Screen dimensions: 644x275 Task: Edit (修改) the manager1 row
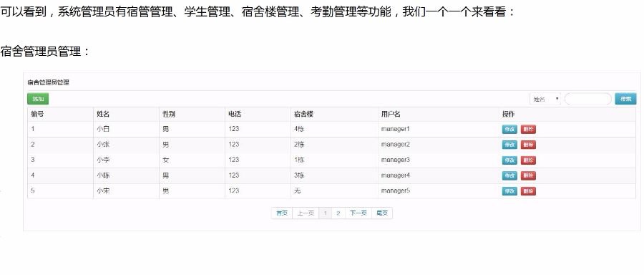pos(509,129)
